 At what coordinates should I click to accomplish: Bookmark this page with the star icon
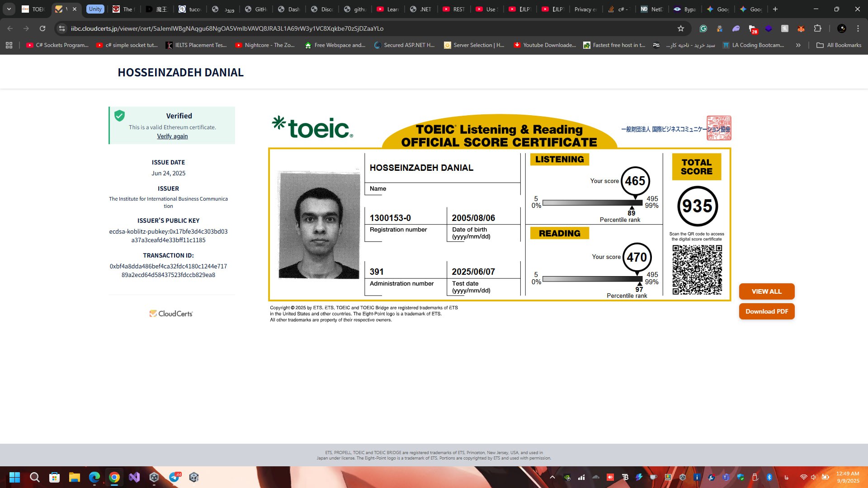[x=681, y=28]
